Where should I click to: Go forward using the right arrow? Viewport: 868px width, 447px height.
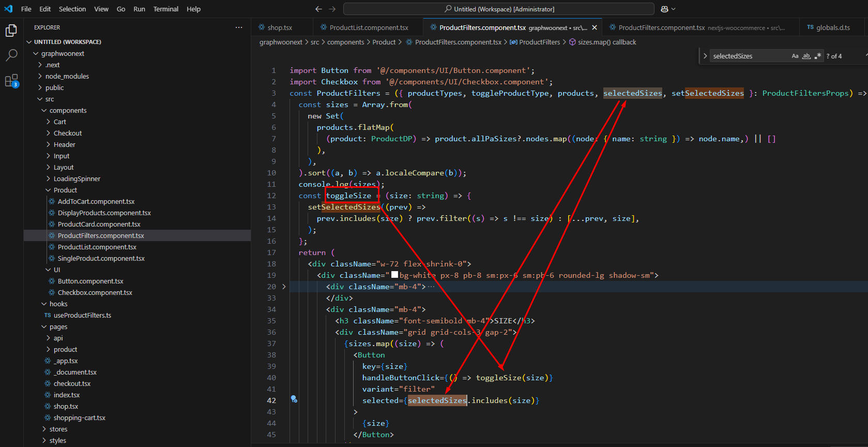pos(332,9)
